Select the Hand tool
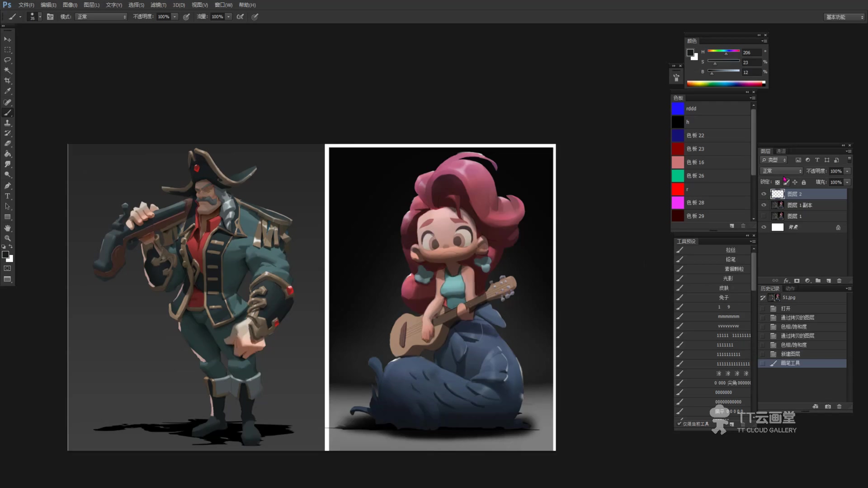868x488 pixels. point(8,228)
